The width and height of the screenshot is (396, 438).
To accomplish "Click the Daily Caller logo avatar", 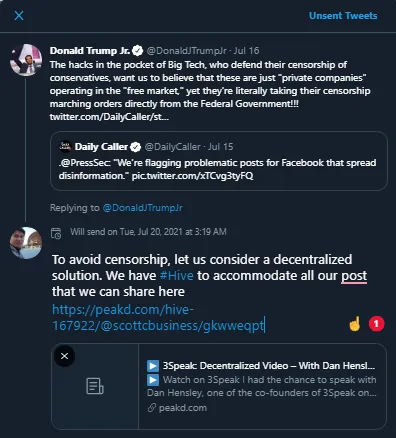I will [x=65, y=146].
